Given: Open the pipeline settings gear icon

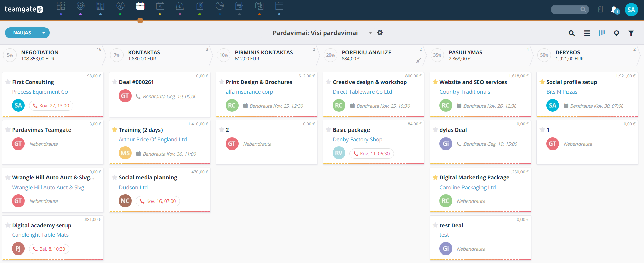Looking at the screenshot, I should [x=380, y=33].
